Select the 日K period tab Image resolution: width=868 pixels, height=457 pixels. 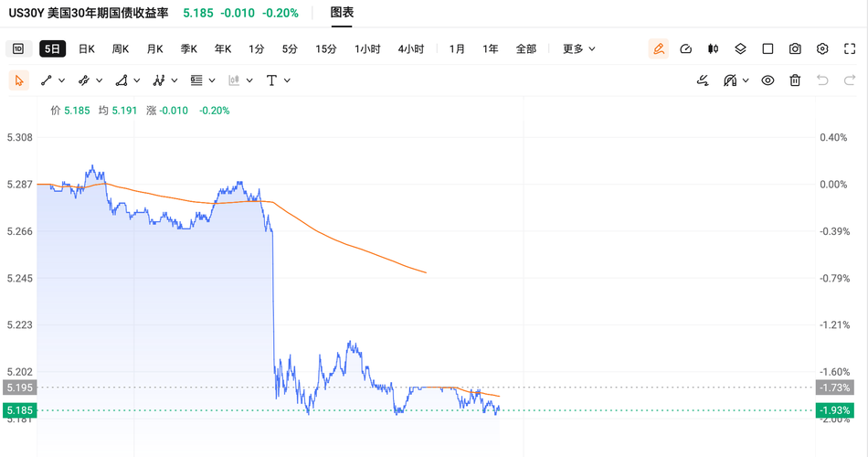(87, 48)
